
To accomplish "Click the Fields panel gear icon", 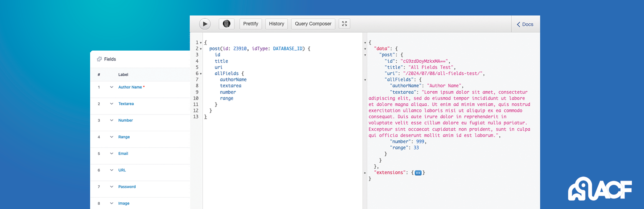I will coord(99,59).
